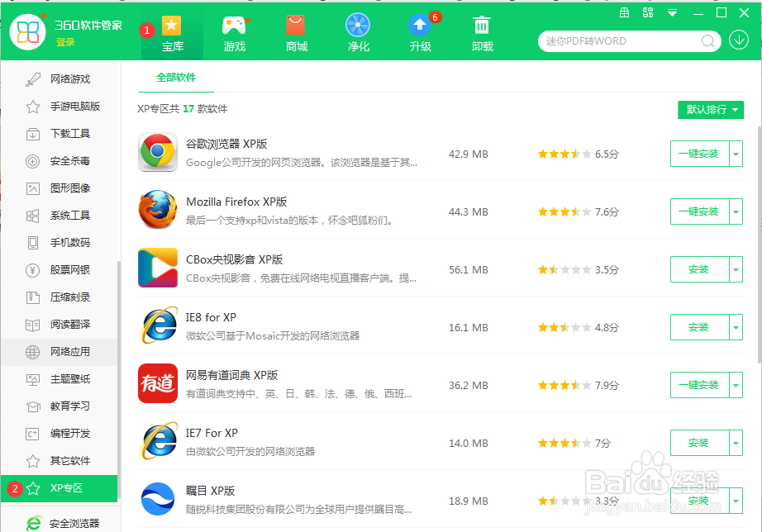Select 其它软件 category
The image size is (762, 532).
[60, 460]
